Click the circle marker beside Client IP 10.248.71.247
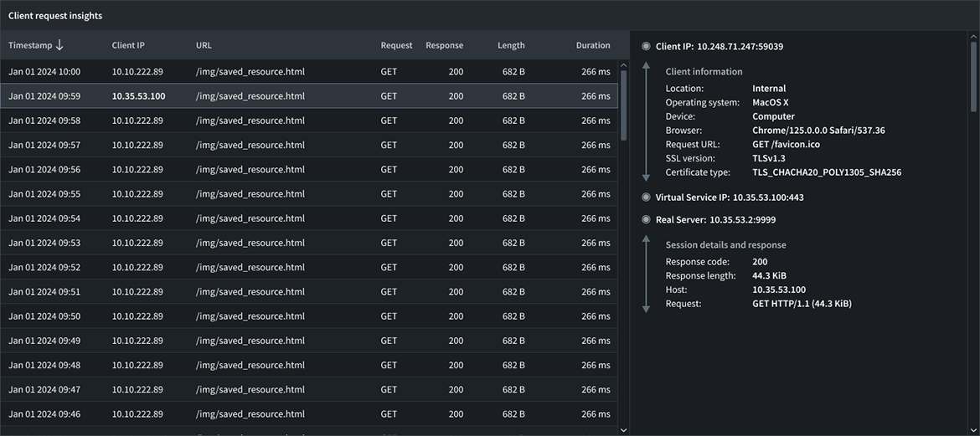The image size is (980, 436). click(x=646, y=47)
